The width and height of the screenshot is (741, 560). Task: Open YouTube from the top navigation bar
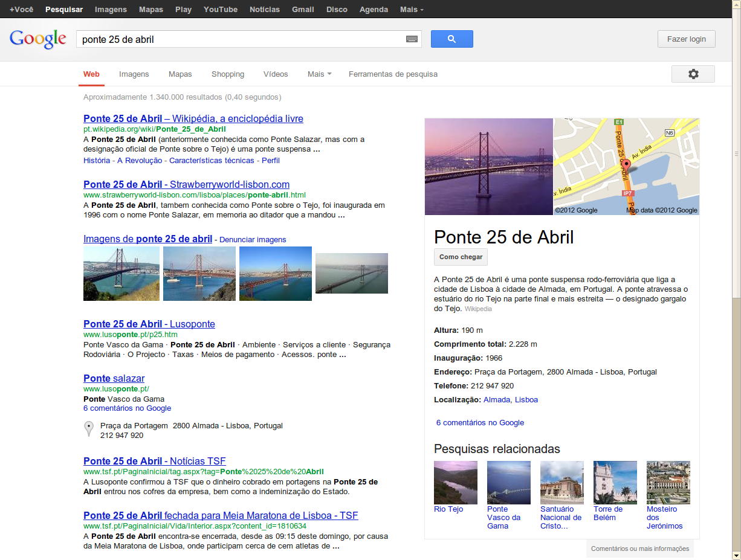221,10
